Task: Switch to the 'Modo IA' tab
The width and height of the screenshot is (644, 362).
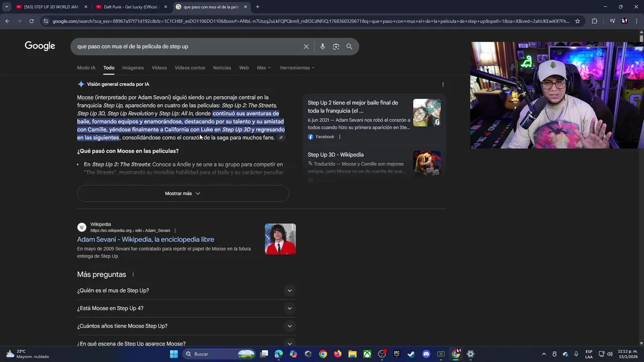Action: [86, 68]
